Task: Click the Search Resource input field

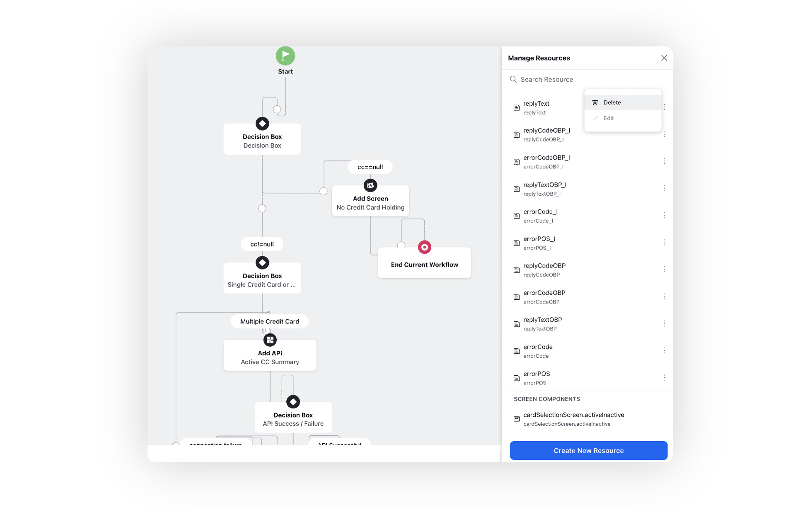Action: 588,79
